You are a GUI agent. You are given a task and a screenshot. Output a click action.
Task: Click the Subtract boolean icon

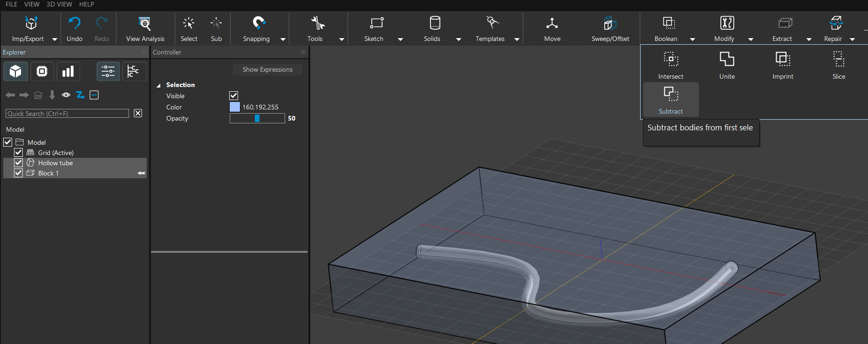tap(670, 94)
